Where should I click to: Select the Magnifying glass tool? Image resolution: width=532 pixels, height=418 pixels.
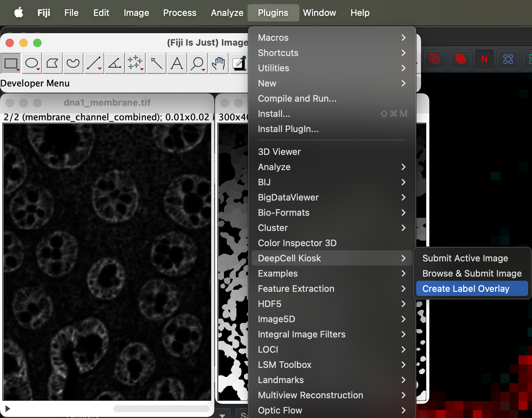tap(197, 64)
